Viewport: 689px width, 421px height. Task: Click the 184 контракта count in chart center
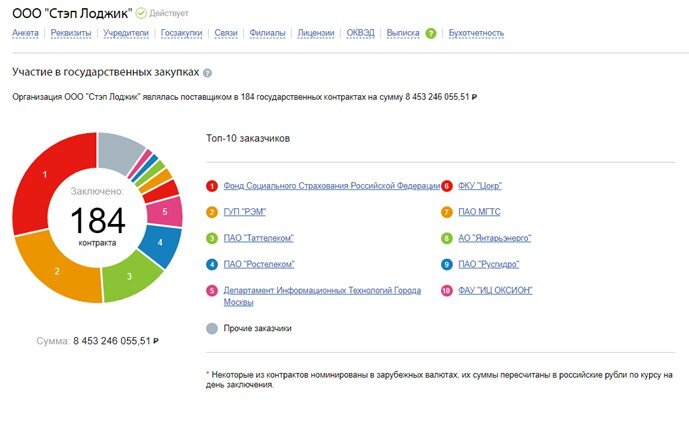click(98, 225)
